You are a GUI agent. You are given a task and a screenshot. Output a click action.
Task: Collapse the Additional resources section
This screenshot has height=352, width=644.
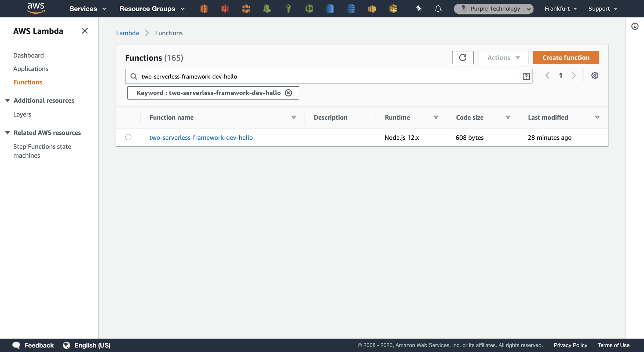tap(8, 100)
